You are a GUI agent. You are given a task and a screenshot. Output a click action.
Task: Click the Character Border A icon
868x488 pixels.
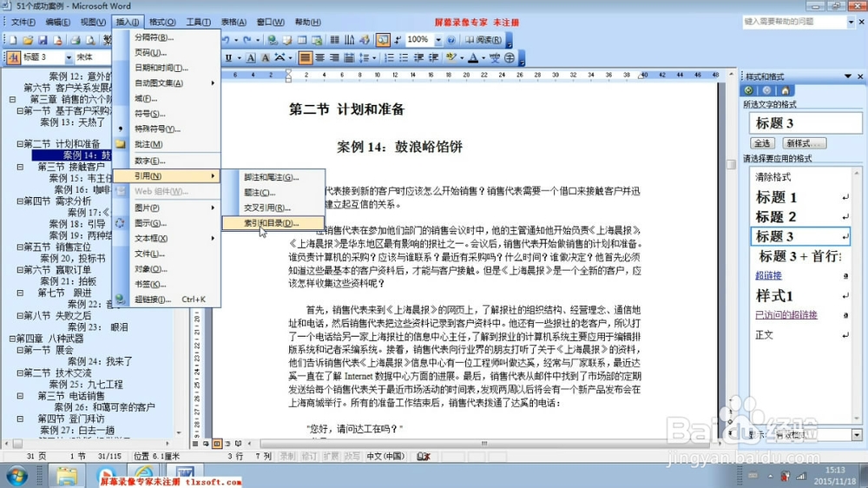[x=251, y=57]
